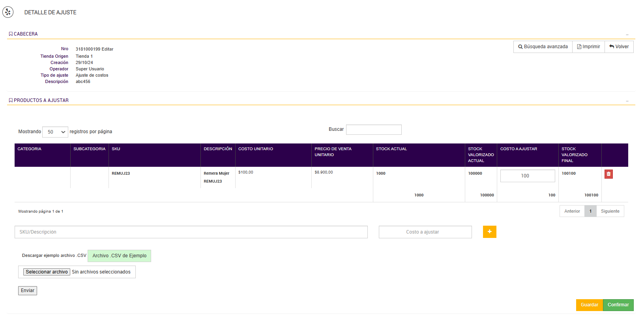Screen dimensions: 644x315
Task: Click the Editar link next to Nro
Action: [x=107, y=49]
